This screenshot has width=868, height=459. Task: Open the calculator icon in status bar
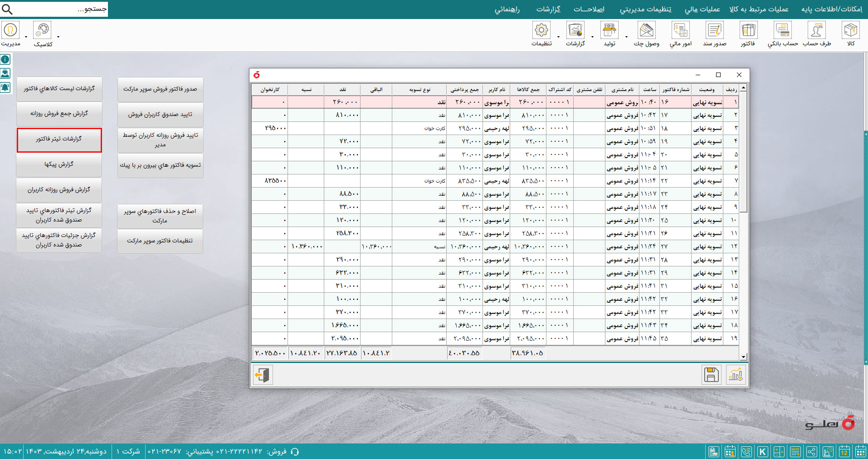tap(779, 451)
